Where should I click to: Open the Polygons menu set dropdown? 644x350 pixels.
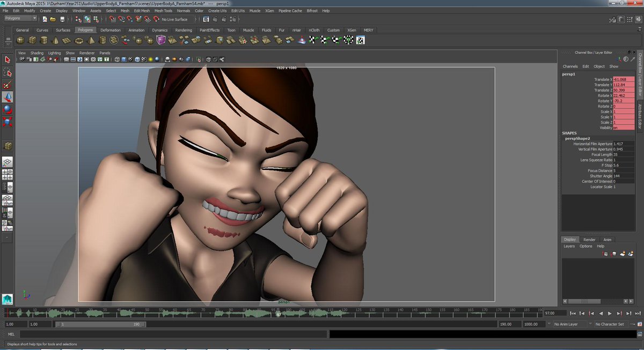coord(20,18)
